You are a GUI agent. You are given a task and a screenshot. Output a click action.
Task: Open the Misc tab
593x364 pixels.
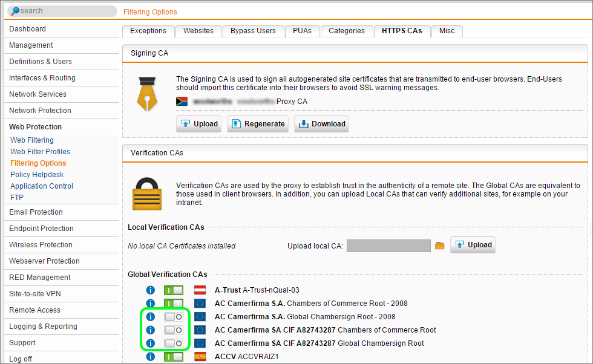click(447, 31)
